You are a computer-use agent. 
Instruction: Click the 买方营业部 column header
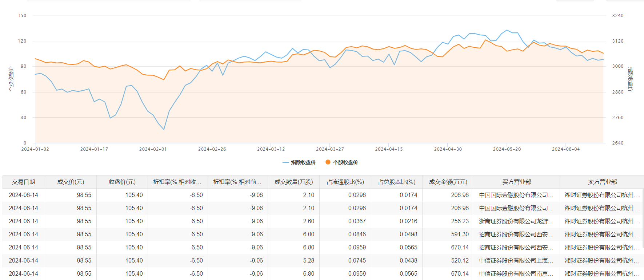[517, 182]
